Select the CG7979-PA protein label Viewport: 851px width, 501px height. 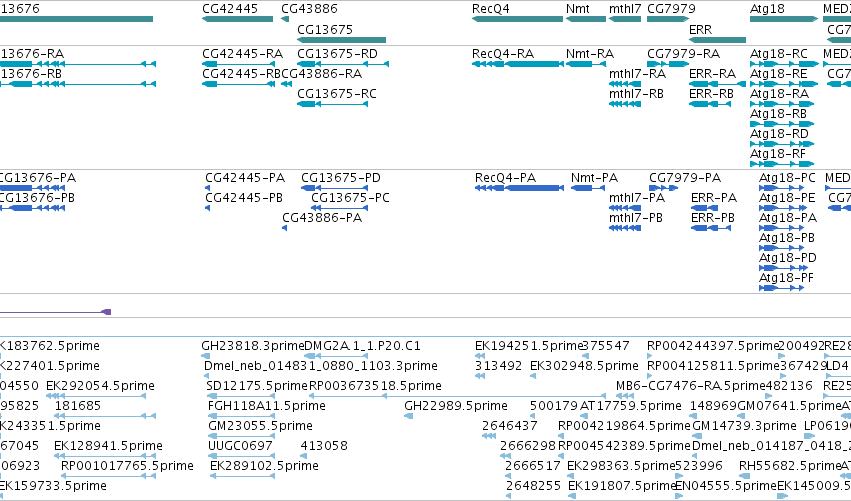pos(685,178)
